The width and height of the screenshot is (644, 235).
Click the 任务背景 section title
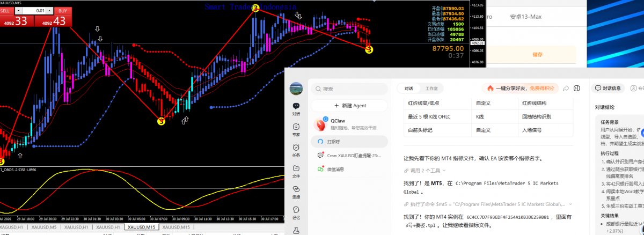click(610, 122)
